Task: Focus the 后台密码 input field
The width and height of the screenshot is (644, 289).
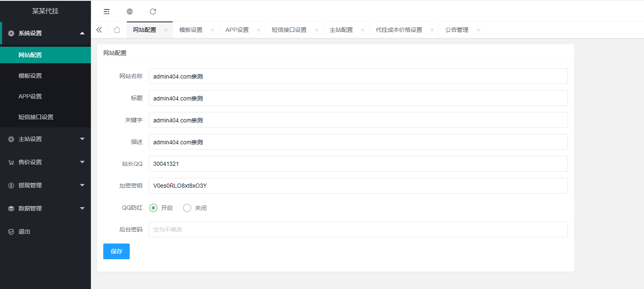Action: (358, 229)
